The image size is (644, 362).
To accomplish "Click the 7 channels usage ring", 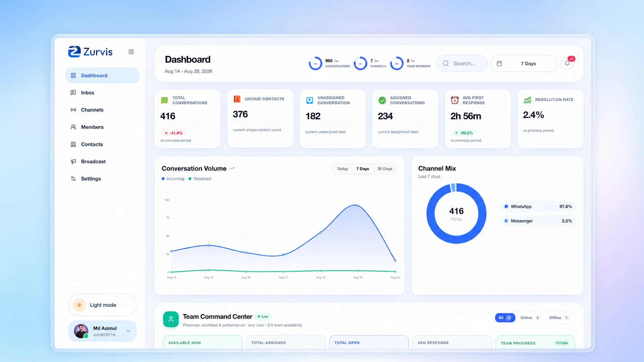I will [360, 63].
